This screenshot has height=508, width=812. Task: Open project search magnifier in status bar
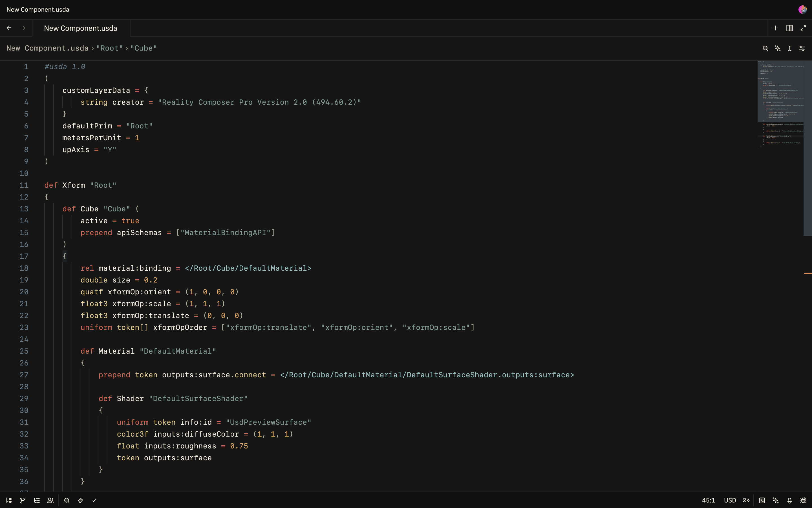point(67,500)
